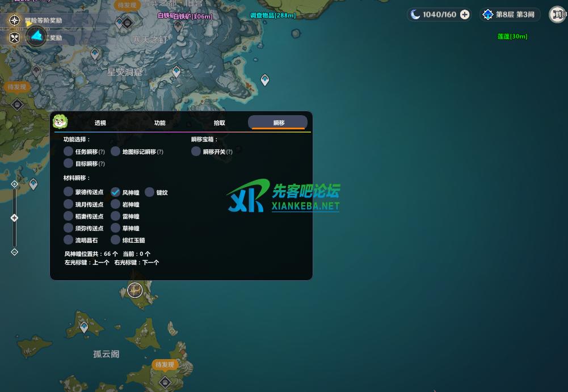
Task: Click the teleport waypoint pin near 星荧洞窟
Action: [176, 71]
